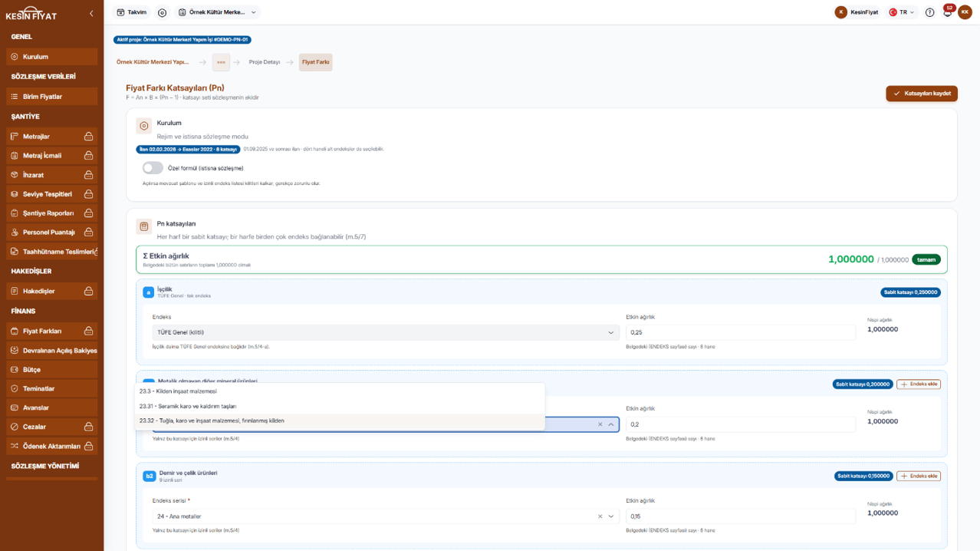980x551 pixels.
Task: Click Endeks ekle for Demir ve çelik ürünleri
Action: point(919,476)
